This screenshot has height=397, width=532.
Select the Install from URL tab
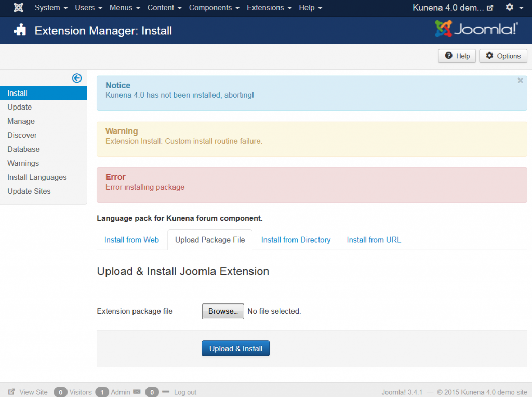tap(374, 240)
